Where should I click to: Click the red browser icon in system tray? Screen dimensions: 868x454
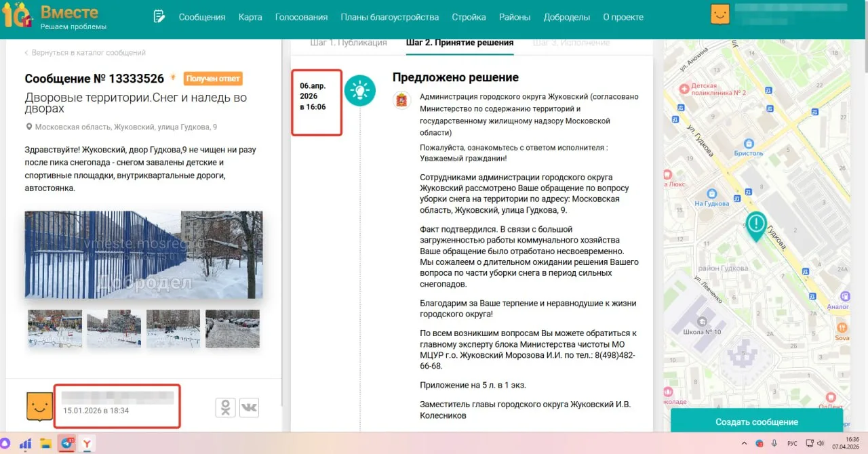759,443
